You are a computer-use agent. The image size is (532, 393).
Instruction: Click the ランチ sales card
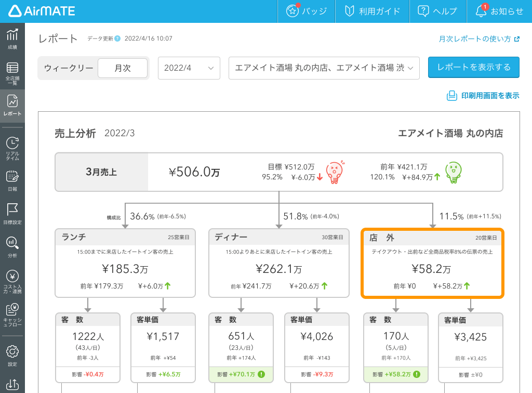coord(125,263)
